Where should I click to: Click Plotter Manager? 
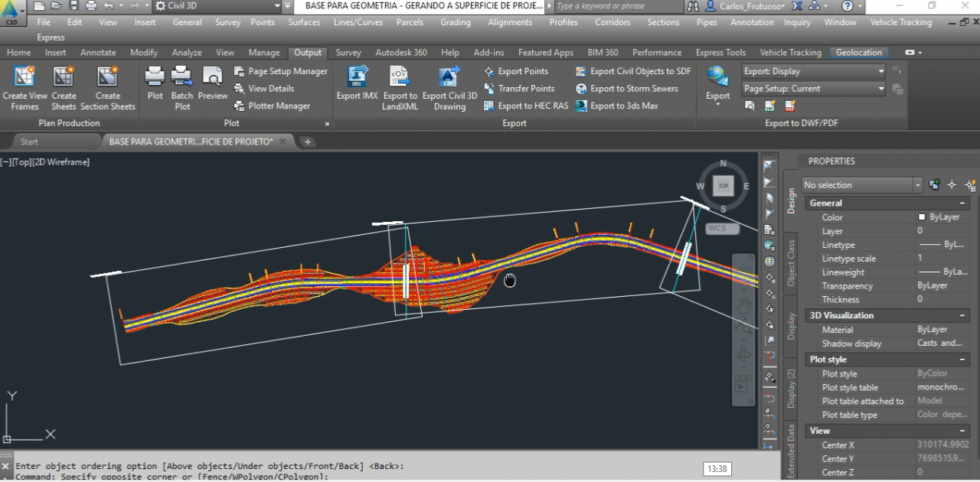click(272, 106)
